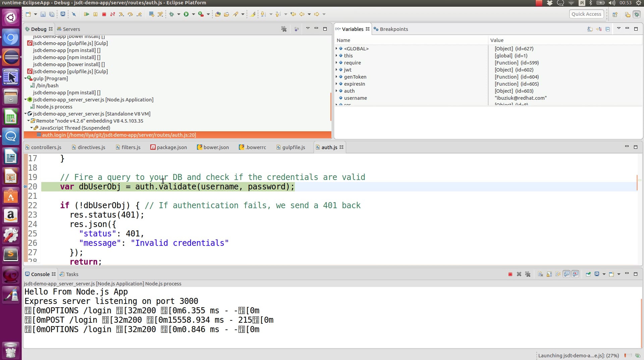Toggle Show Console When Standard Out Changes

point(567,274)
